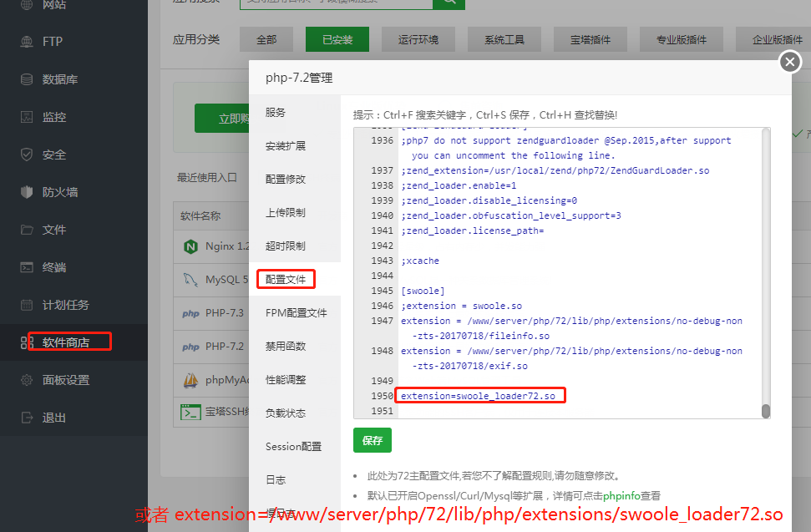Click the ;zend_loader.license_path= line
This screenshot has height=532, width=811.
472,231
